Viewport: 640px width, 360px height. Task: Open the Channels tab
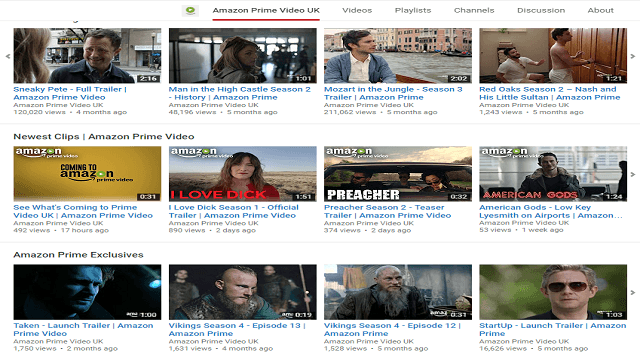474,10
